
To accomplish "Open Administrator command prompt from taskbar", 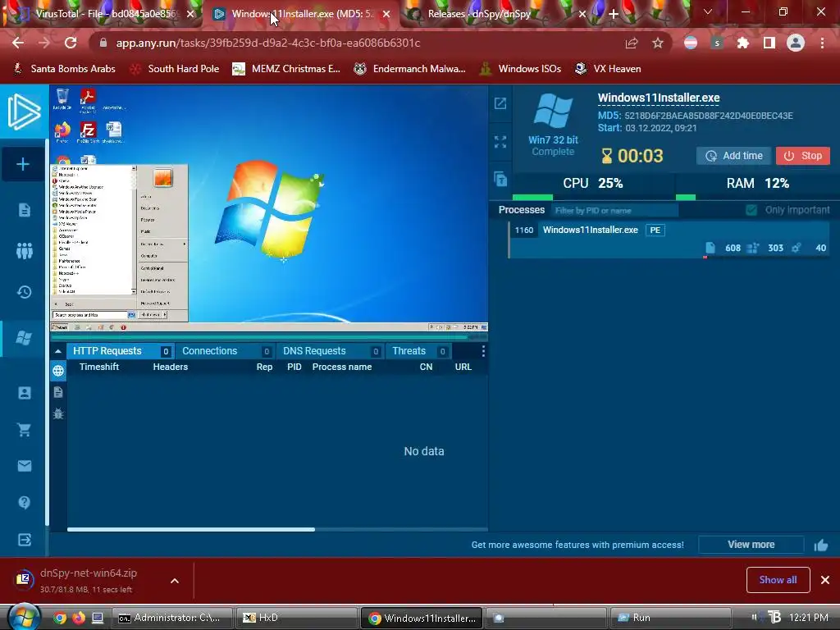I will tap(173, 618).
